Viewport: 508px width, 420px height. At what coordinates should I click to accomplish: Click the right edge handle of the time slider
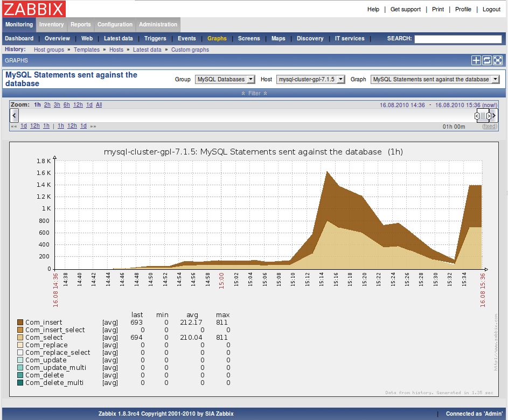tap(488, 116)
